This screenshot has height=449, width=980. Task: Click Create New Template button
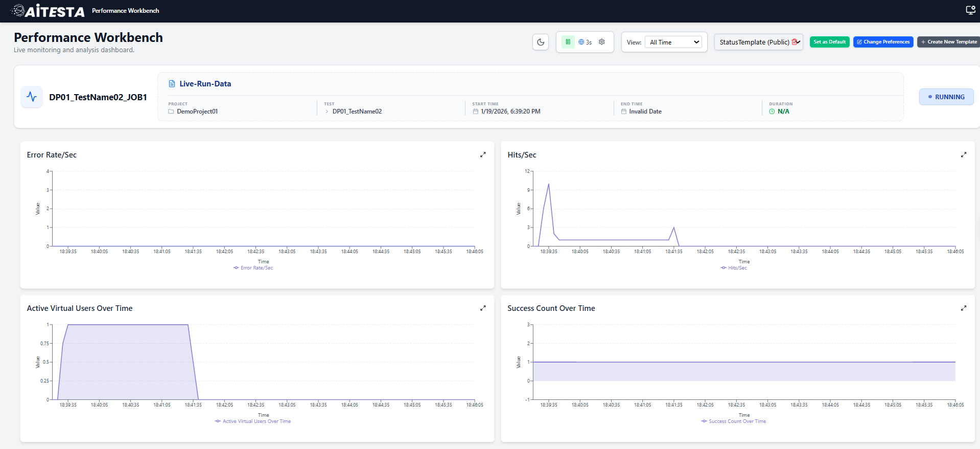tap(949, 42)
